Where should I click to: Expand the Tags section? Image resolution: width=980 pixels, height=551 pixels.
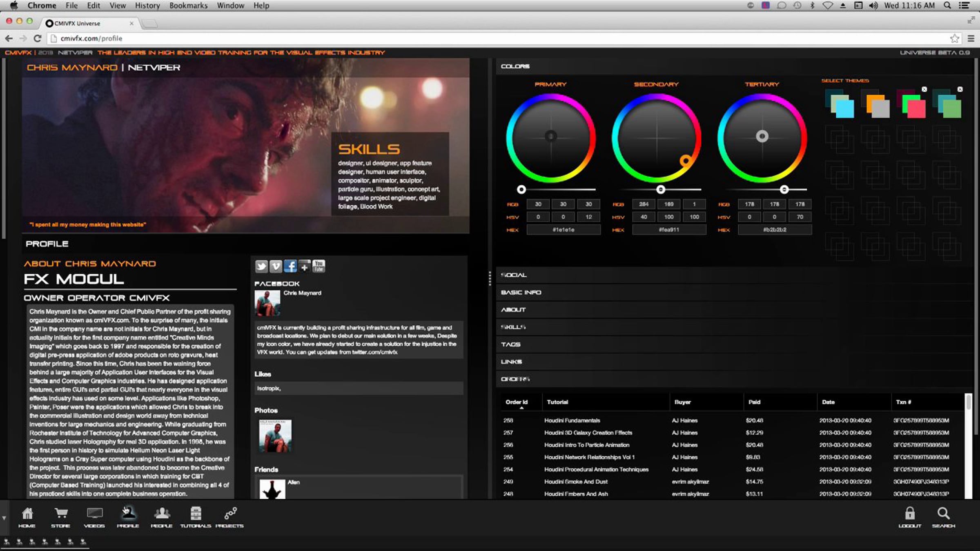(734, 344)
